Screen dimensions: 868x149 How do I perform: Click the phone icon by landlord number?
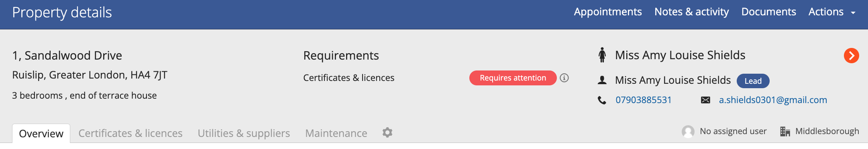(602, 100)
